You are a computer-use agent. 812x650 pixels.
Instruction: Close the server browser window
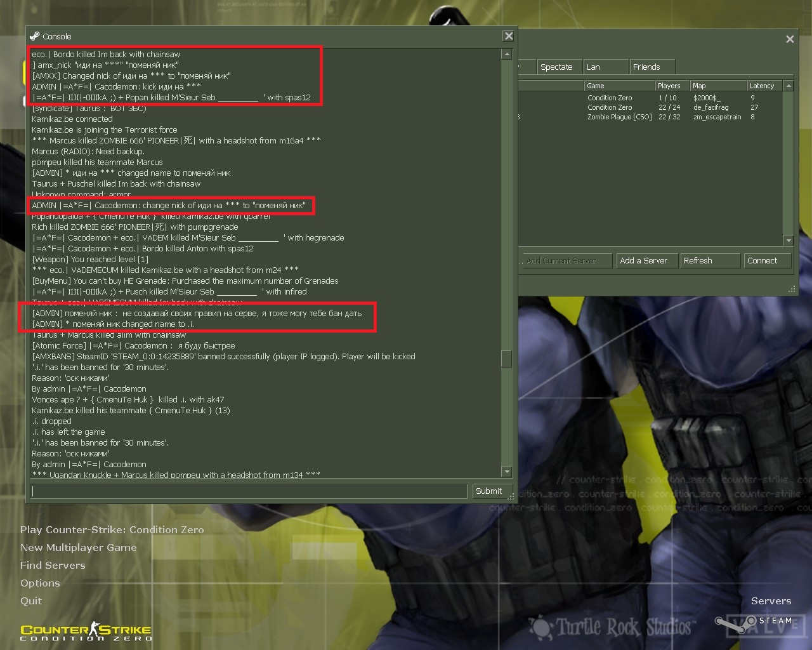790,39
